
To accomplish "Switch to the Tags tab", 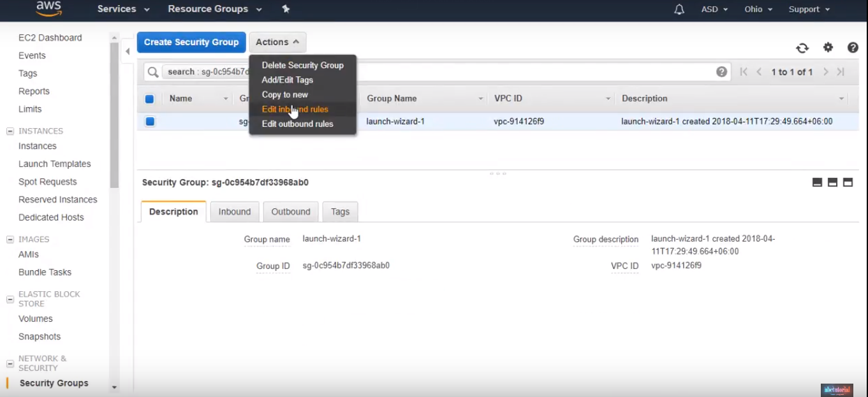I will coord(340,212).
